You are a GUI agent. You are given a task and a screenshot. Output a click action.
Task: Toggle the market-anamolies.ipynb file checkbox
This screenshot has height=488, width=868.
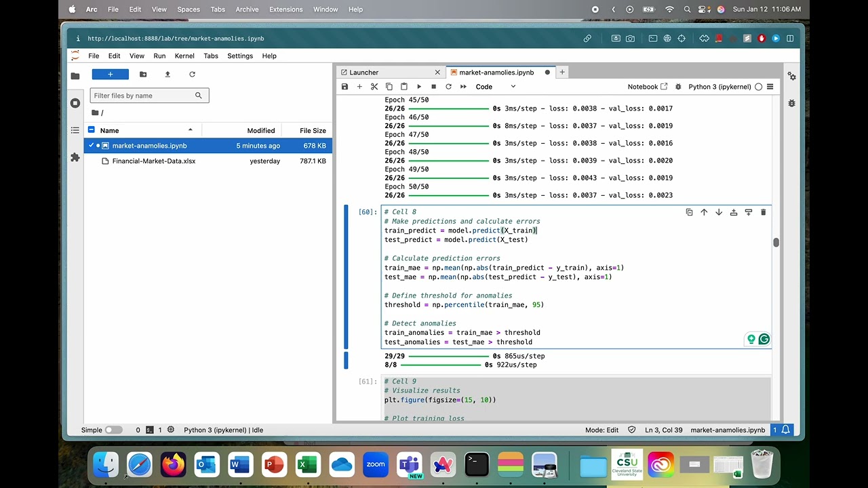point(91,146)
